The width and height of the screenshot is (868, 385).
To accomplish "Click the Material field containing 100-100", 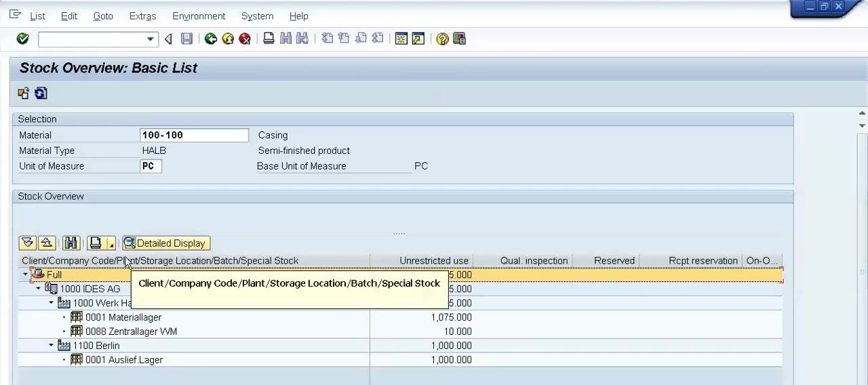I will [194, 135].
